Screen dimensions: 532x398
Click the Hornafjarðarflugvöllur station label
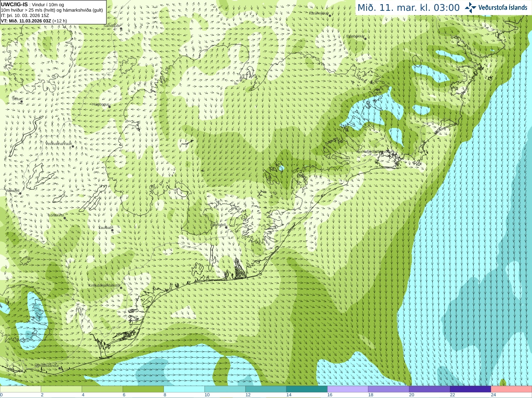click(374, 152)
